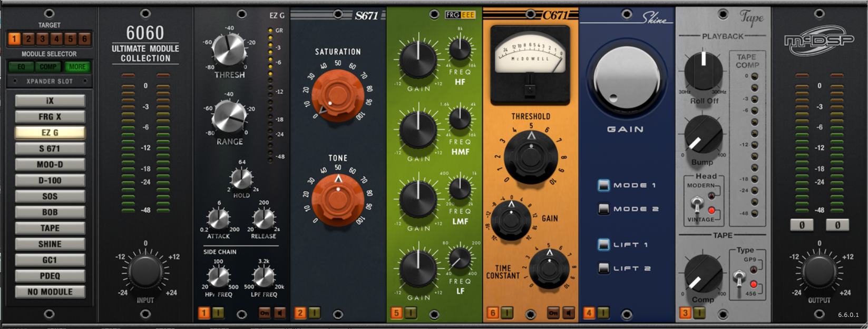Image resolution: width=868 pixels, height=329 pixels.
Task: Toggle S671 module bypass button
Action: 314,313
